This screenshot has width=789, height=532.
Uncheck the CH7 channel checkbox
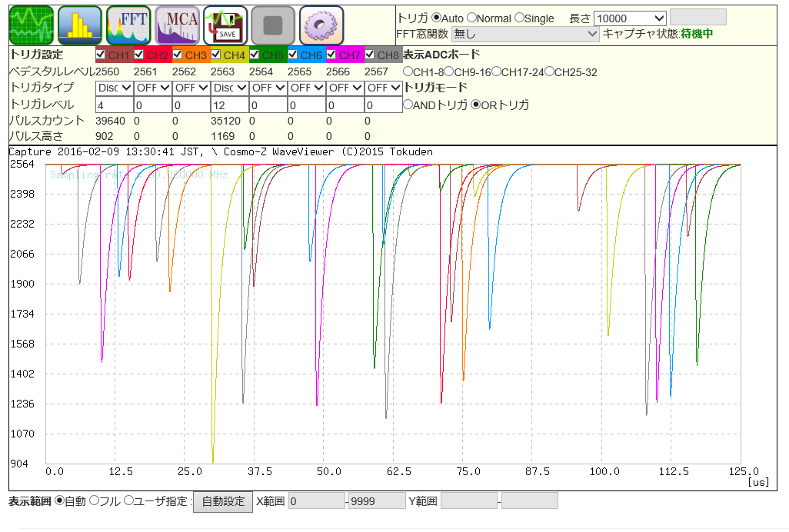(331, 55)
